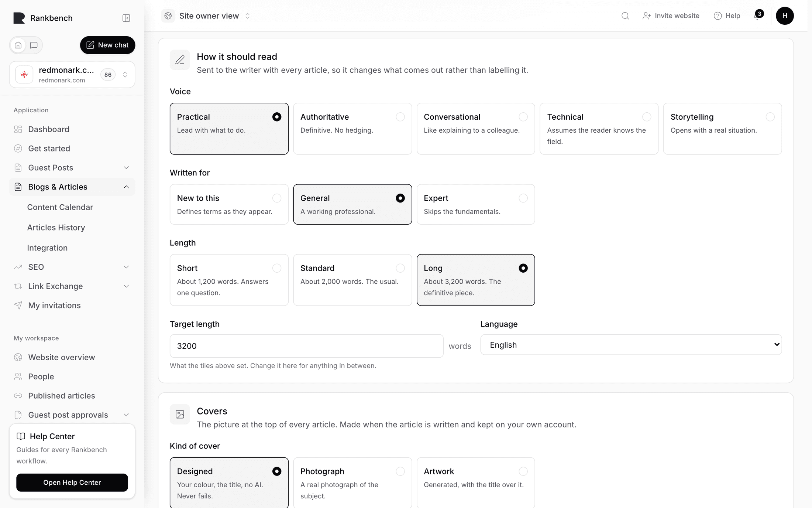The height and width of the screenshot is (508, 812).
Task: Choose Artwork as kind of cover
Action: click(x=476, y=483)
